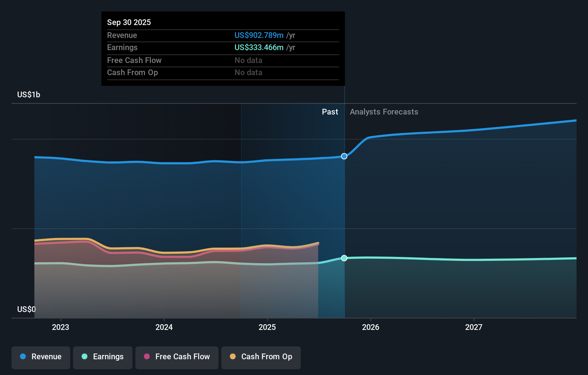Hide the Free Cash Flow series

click(x=177, y=357)
